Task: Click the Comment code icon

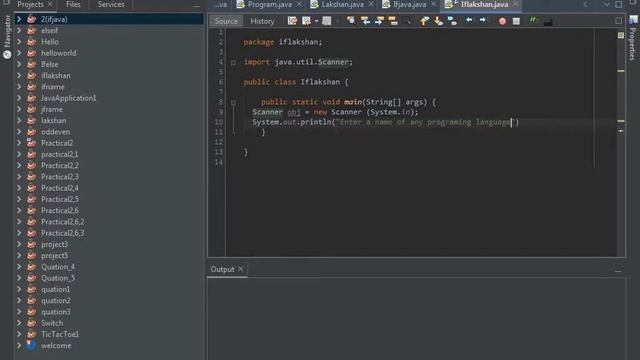Action: pyautogui.click(x=533, y=20)
